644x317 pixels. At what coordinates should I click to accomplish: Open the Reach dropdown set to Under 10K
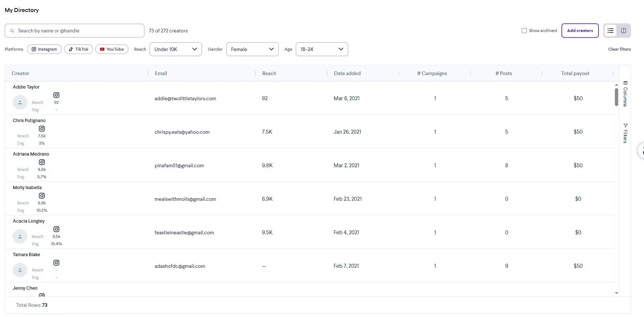[x=176, y=49]
